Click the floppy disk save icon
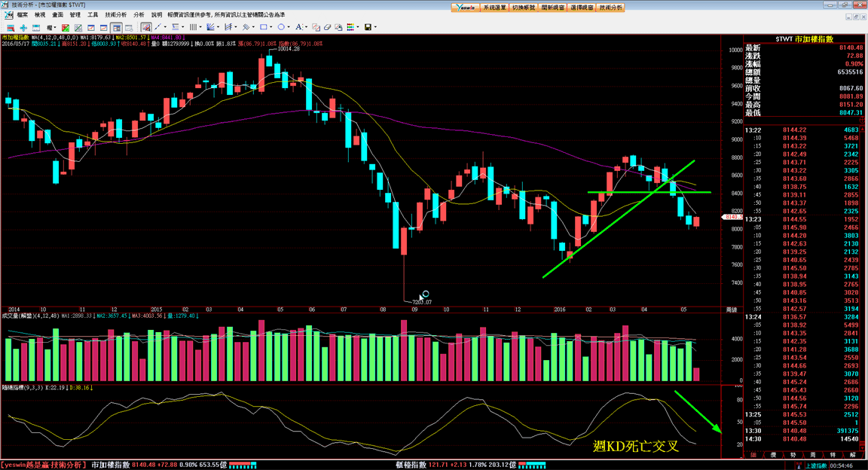The height and width of the screenshot is (470, 868). (368, 27)
